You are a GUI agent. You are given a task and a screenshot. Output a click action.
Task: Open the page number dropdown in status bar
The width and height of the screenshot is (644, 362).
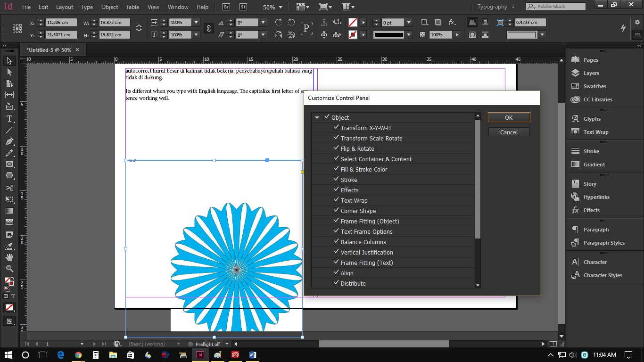[x=82, y=344]
